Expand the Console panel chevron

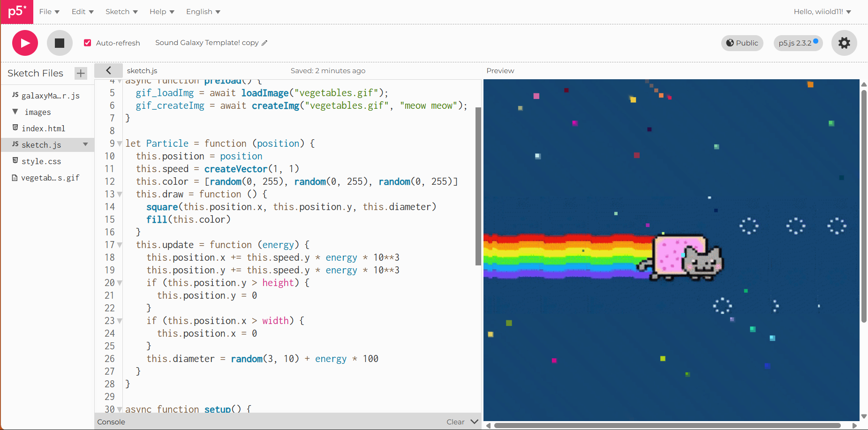(x=474, y=422)
